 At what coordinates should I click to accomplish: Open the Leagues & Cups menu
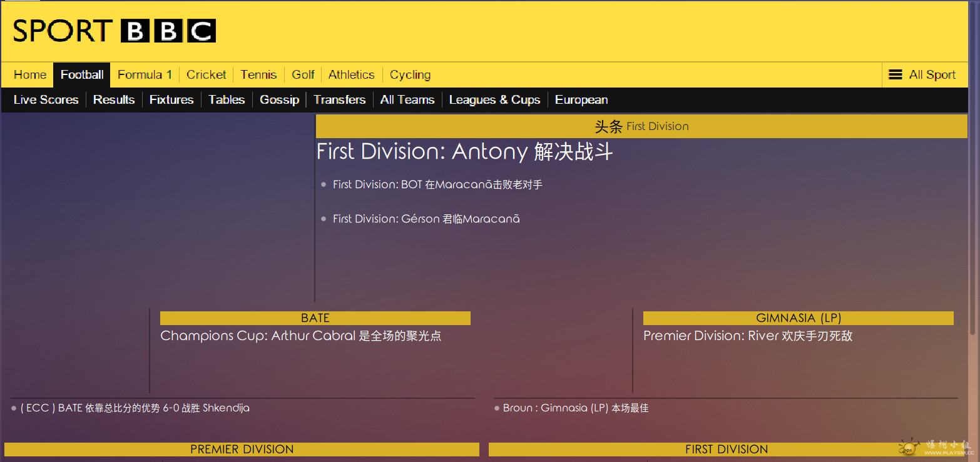tap(494, 100)
